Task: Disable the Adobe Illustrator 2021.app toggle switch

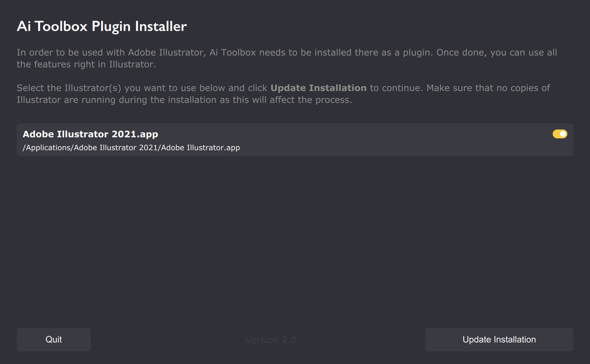Action: click(560, 134)
